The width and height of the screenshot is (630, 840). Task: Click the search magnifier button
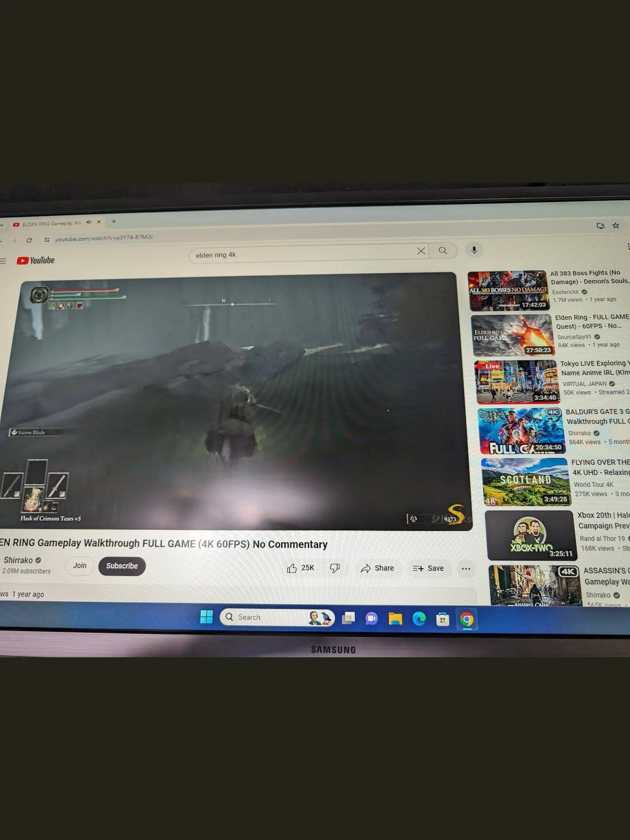[x=443, y=250]
